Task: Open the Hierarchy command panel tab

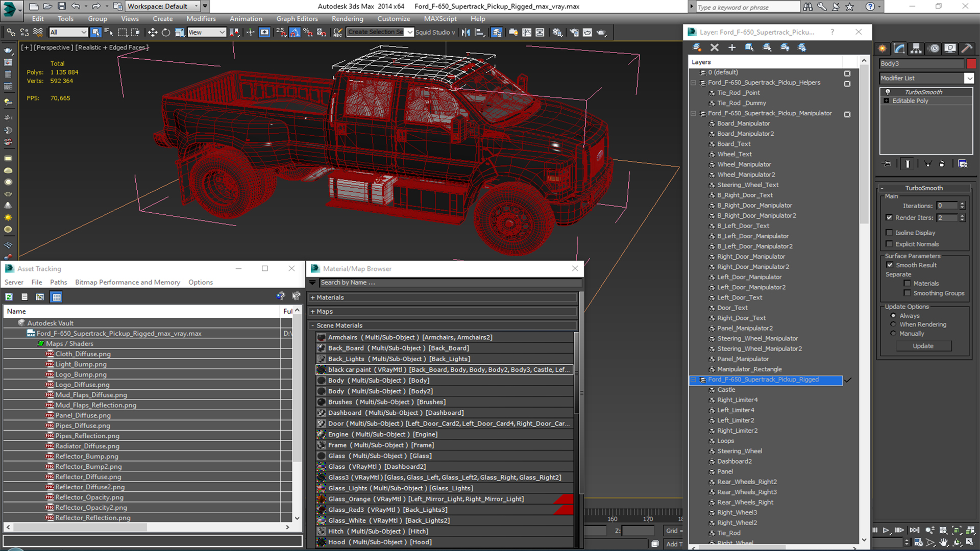Action: (x=916, y=48)
